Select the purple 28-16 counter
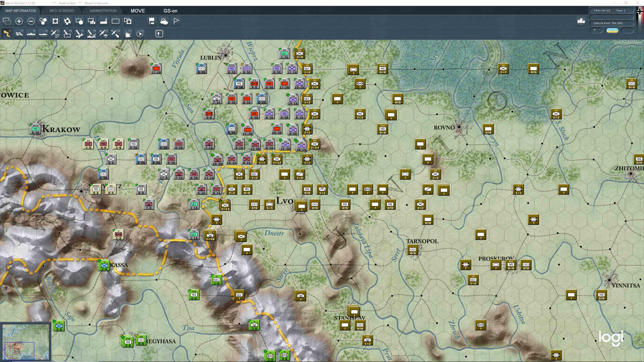The image size is (644, 362). (301, 145)
